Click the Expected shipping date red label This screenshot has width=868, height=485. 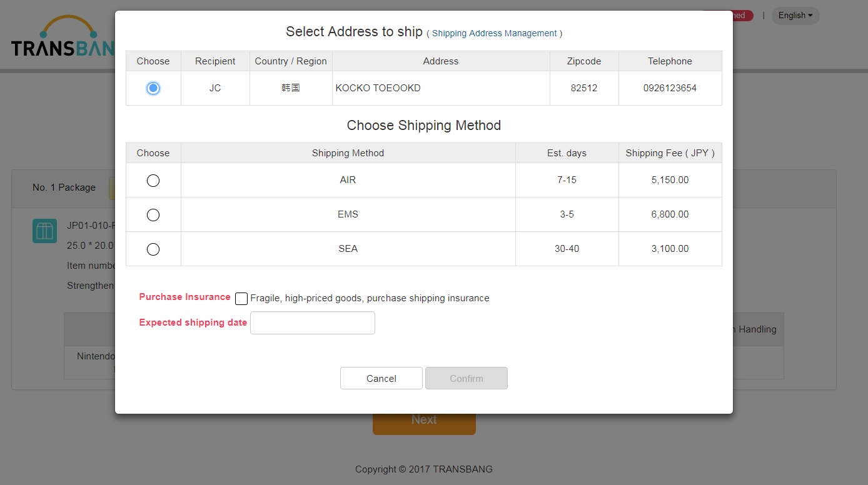coord(193,322)
